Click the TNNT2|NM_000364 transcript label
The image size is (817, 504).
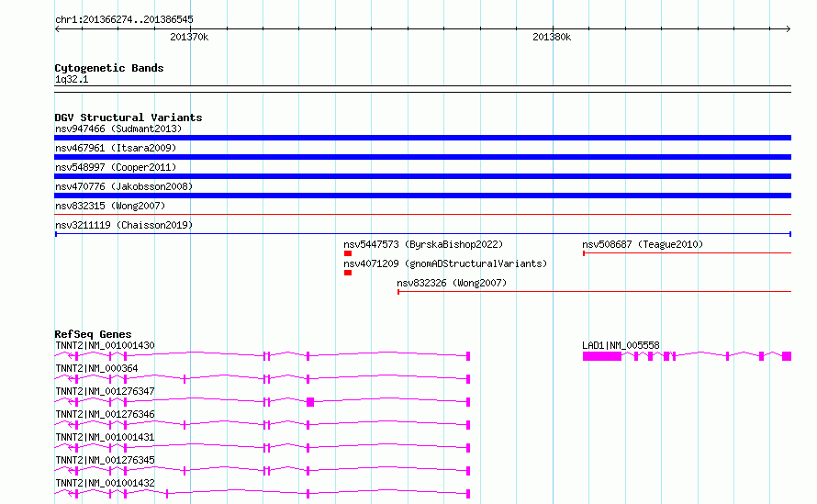(x=96, y=368)
